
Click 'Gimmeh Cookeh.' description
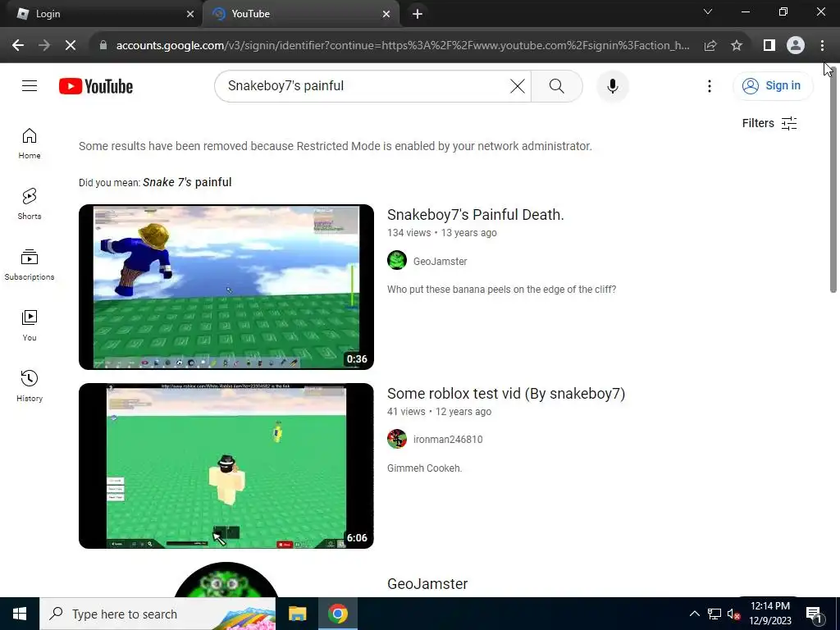(424, 468)
